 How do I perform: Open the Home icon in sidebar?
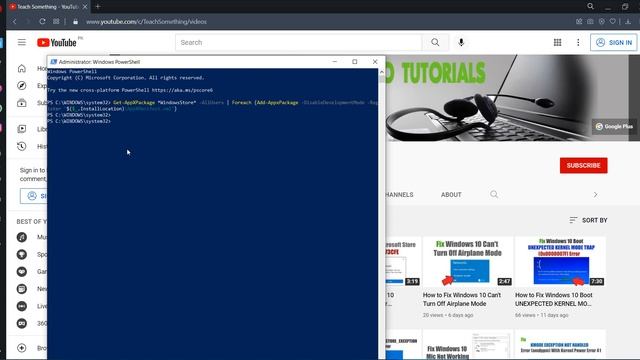[x=22, y=69]
